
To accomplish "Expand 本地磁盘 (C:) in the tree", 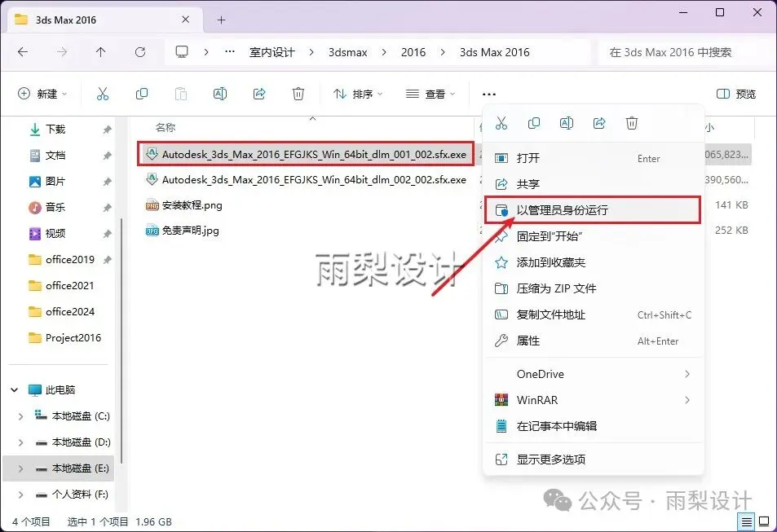I will (20, 416).
